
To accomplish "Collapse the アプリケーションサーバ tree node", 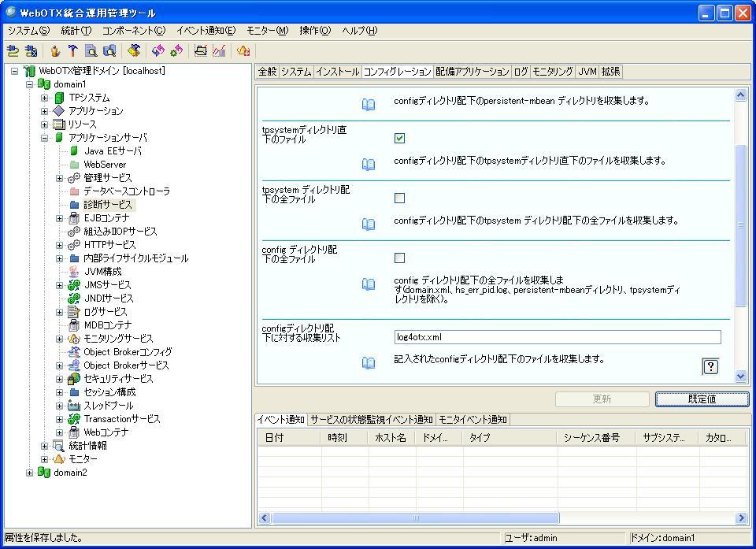I will [46, 138].
